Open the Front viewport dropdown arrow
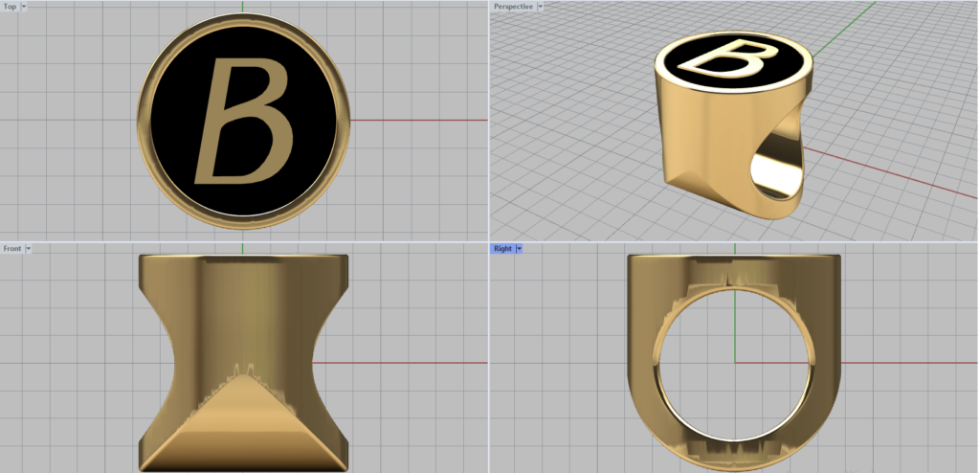 (29, 248)
